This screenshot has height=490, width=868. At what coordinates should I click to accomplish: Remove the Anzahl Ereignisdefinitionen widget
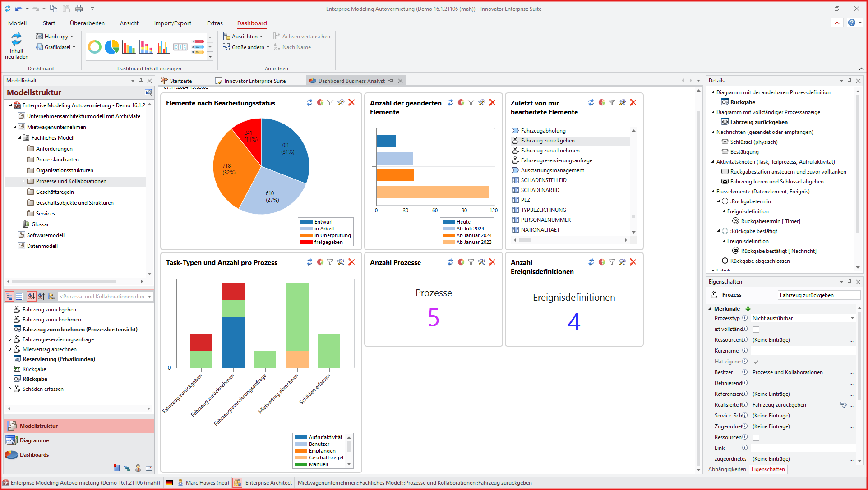[x=633, y=262]
